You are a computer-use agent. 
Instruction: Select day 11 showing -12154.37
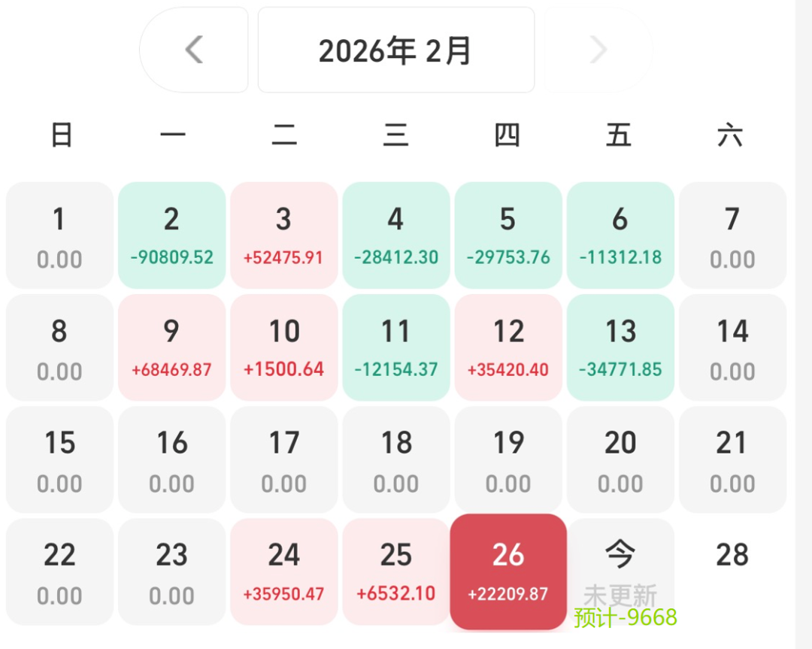tap(396, 347)
